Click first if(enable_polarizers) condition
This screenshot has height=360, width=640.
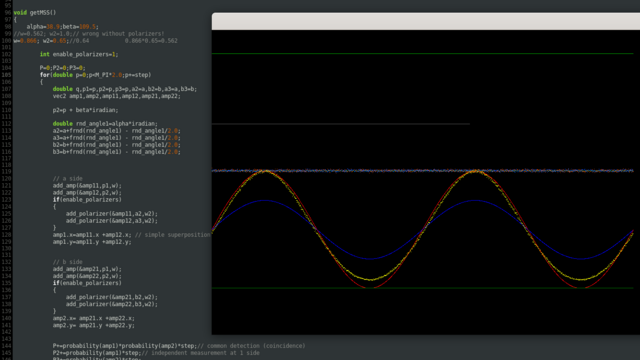coord(87,200)
